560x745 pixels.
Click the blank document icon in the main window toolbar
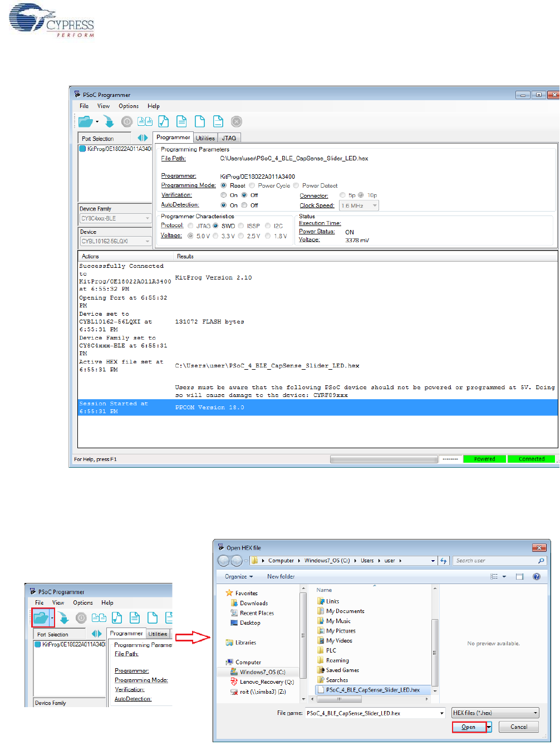(x=200, y=121)
